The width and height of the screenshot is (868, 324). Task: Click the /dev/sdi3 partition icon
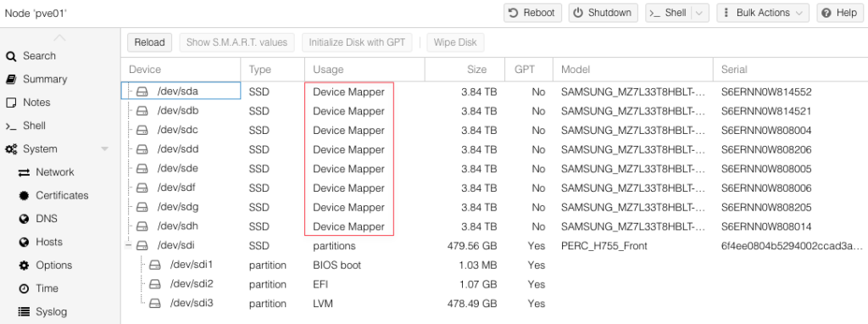click(155, 304)
